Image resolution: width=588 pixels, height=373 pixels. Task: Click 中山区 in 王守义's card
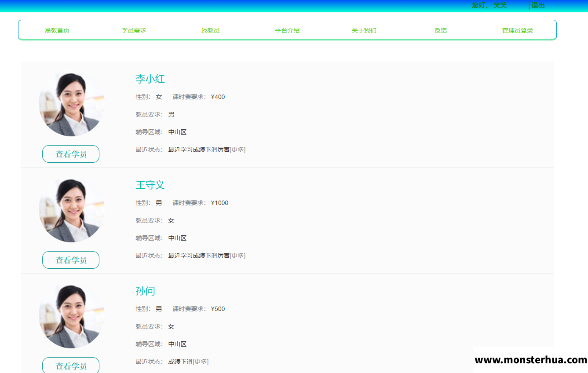(x=177, y=238)
